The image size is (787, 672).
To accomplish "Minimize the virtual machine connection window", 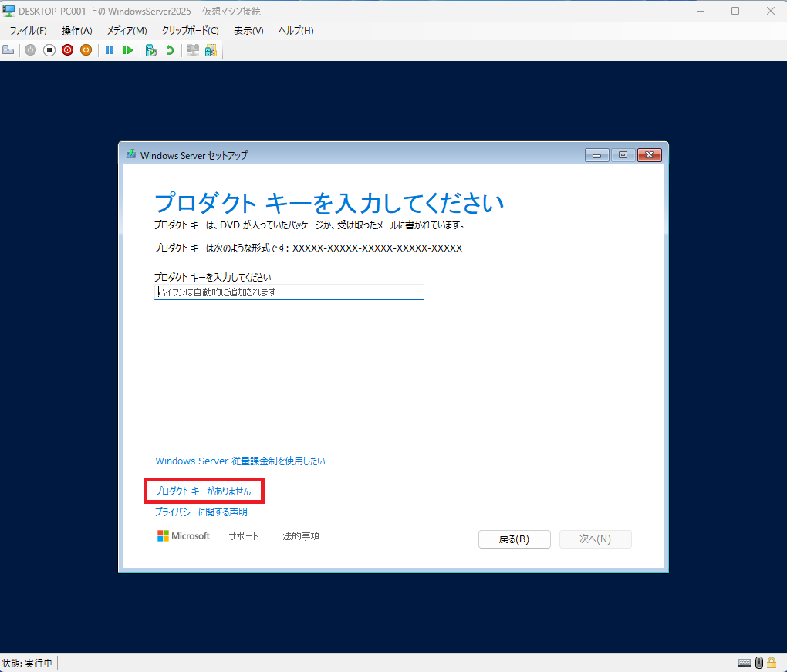I will coord(701,11).
